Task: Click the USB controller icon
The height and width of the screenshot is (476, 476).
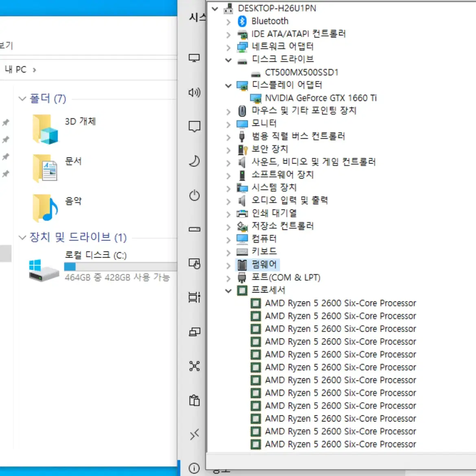Action: pos(242,137)
